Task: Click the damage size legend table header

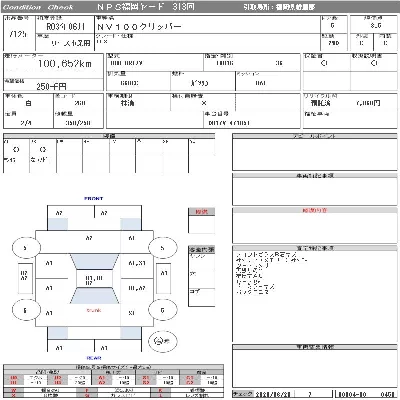Action: [x=113, y=367]
